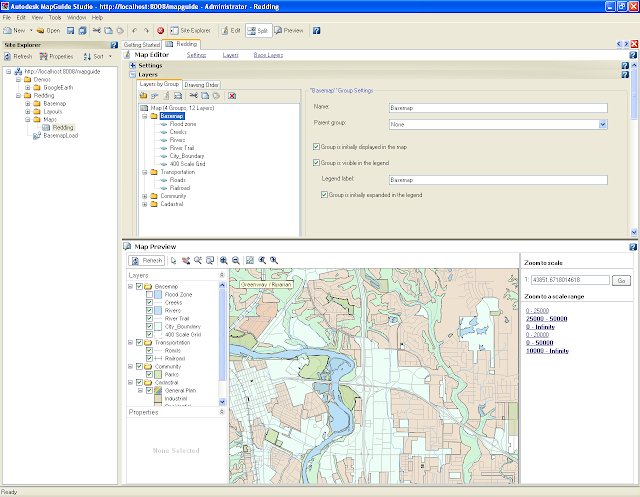640x497 pixels.
Task: Open Properties in Site Explorer
Action: [x=56, y=57]
